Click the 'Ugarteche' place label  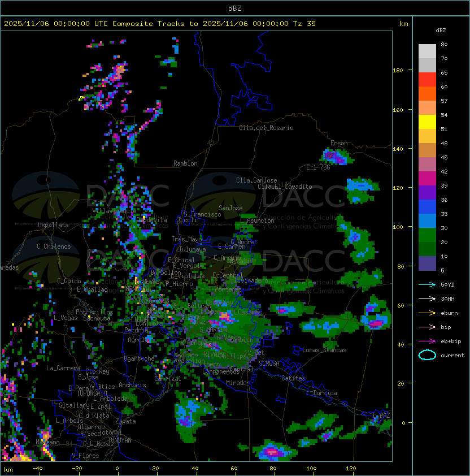140,358
